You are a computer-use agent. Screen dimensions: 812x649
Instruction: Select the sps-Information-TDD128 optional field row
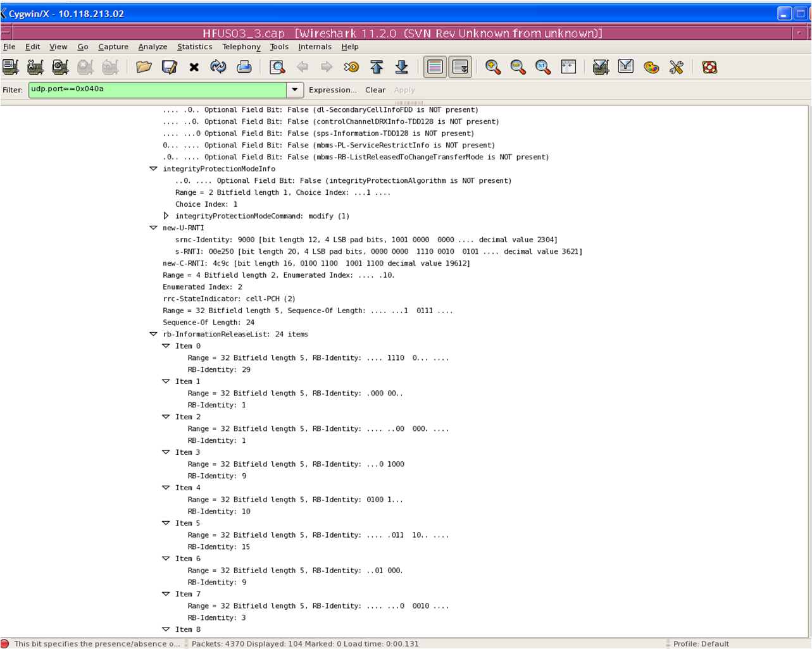(318, 133)
